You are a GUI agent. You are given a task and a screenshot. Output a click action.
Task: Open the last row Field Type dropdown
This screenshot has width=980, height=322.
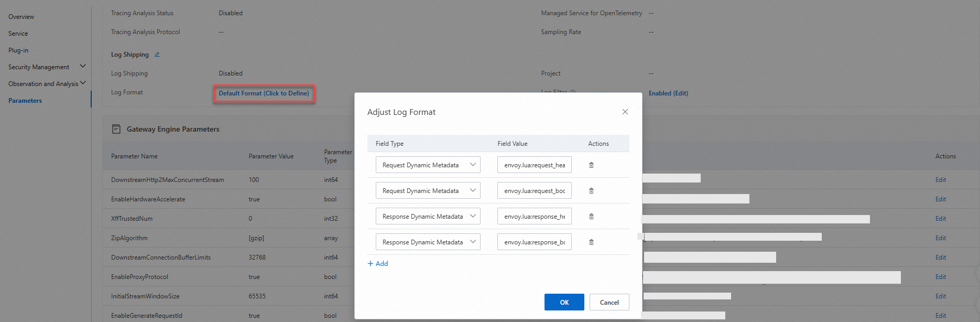tap(428, 242)
